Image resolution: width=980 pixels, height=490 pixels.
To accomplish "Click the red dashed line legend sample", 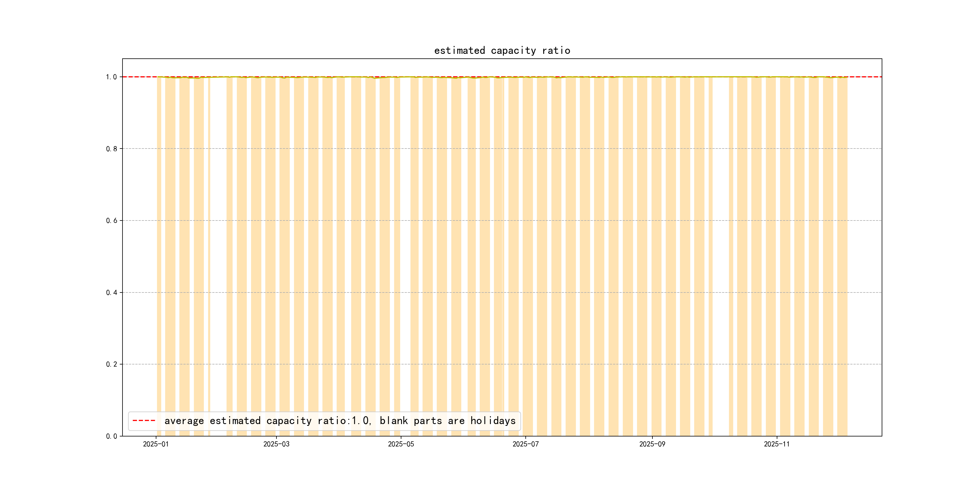I will click(x=144, y=421).
